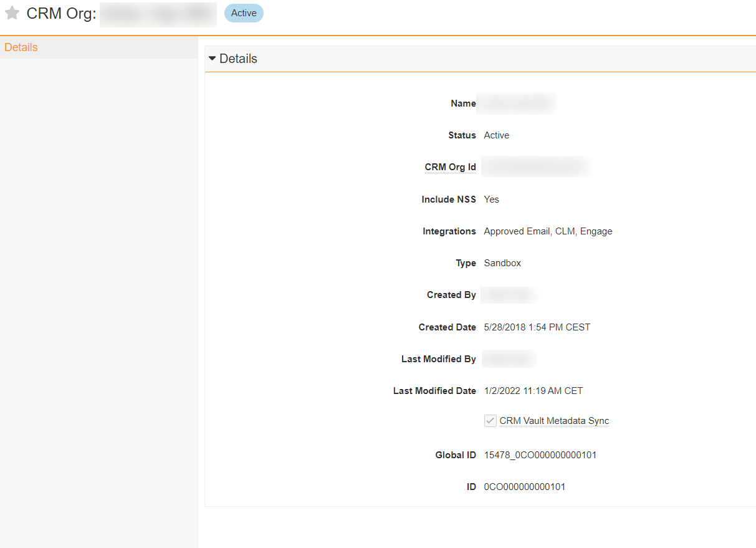This screenshot has width=756, height=548.
Task: Click the Details section header title
Action: click(238, 59)
